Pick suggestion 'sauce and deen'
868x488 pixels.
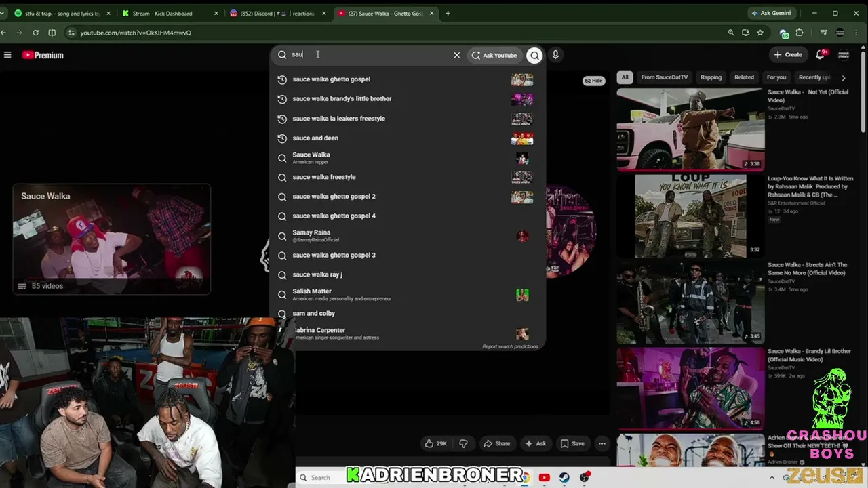pyautogui.click(x=407, y=138)
